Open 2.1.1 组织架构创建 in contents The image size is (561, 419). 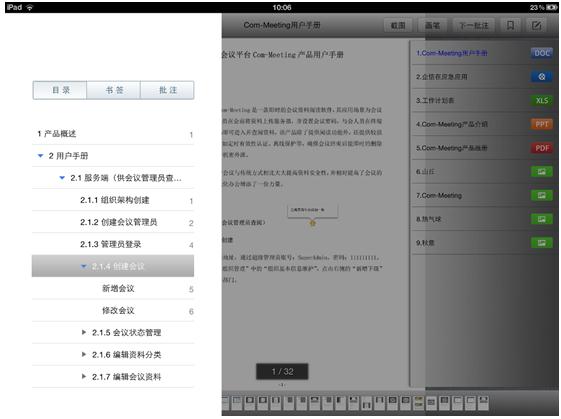[113, 200]
